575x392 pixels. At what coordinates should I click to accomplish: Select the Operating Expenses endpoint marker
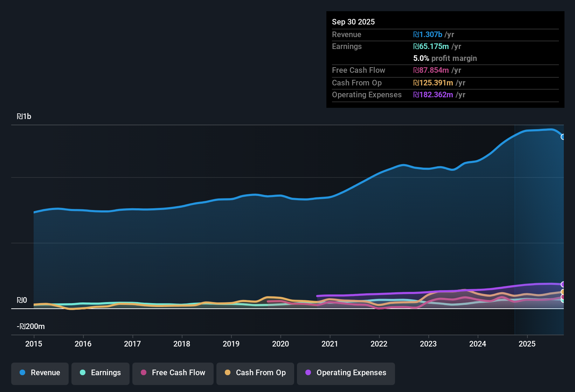tap(563, 284)
